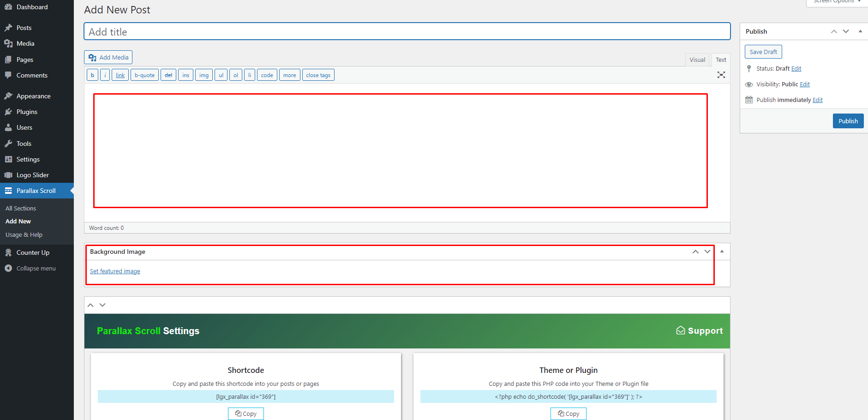Click the Parallax Scroll menu icon
Image resolution: width=868 pixels, height=420 pixels.
tap(8, 191)
